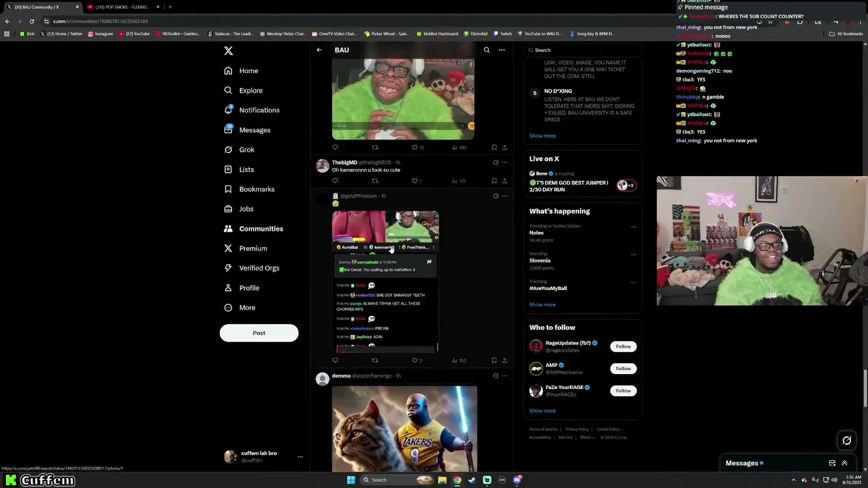Open the Slovenia trending topic
Image resolution: width=868 pixels, height=488 pixels.
pos(540,260)
